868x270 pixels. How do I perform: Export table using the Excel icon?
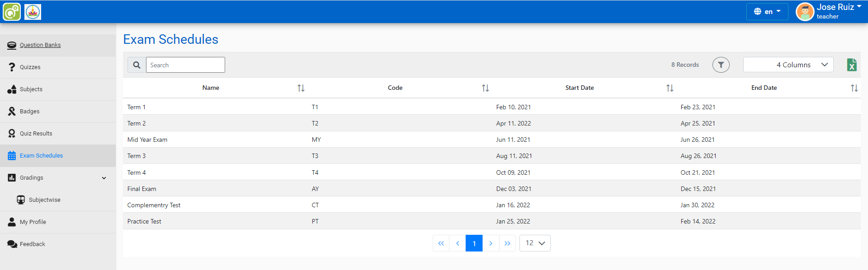click(851, 65)
